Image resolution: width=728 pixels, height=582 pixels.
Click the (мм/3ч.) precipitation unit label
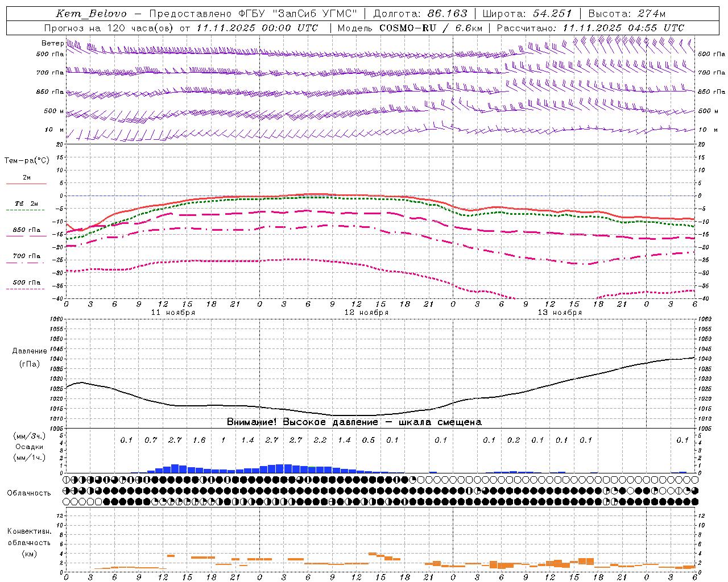click(29, 436)
